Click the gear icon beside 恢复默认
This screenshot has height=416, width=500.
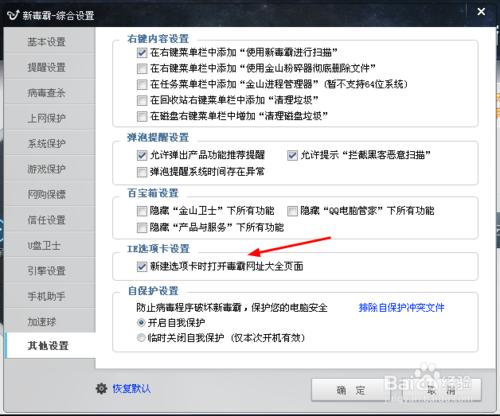pos(101,388)
